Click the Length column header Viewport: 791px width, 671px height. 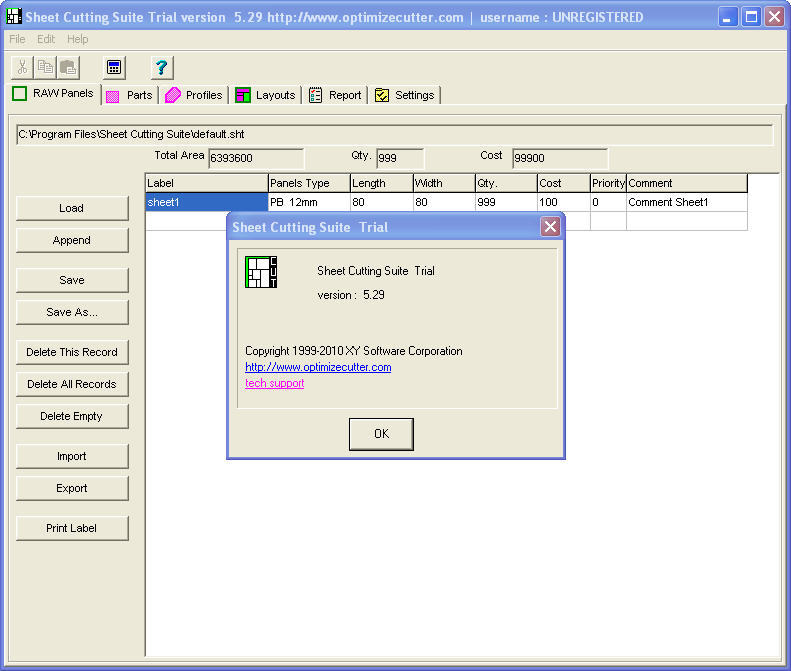[x=381, y=183]
